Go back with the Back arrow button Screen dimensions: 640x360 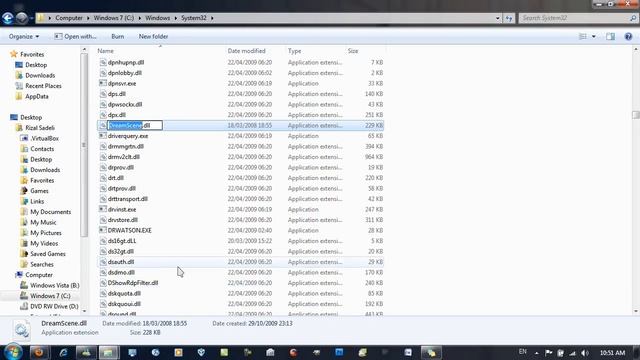click(8, 18)
